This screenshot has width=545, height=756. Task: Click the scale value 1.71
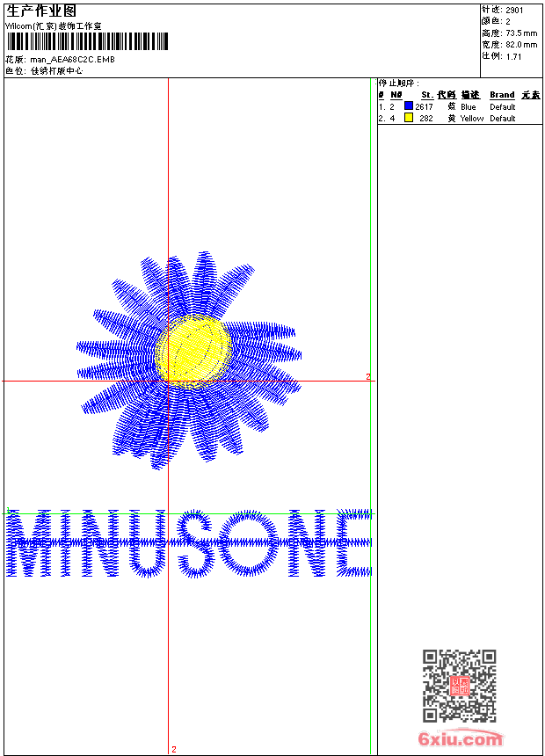[x=513, y=56]
